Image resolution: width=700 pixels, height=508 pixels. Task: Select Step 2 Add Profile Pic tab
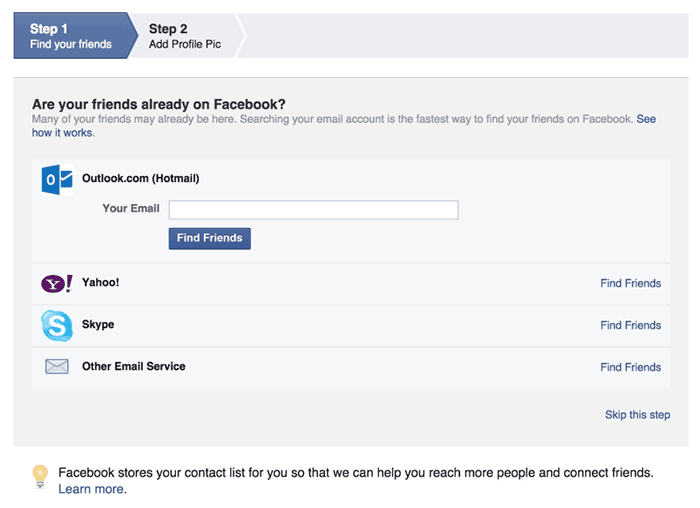(x=183, y=36)
